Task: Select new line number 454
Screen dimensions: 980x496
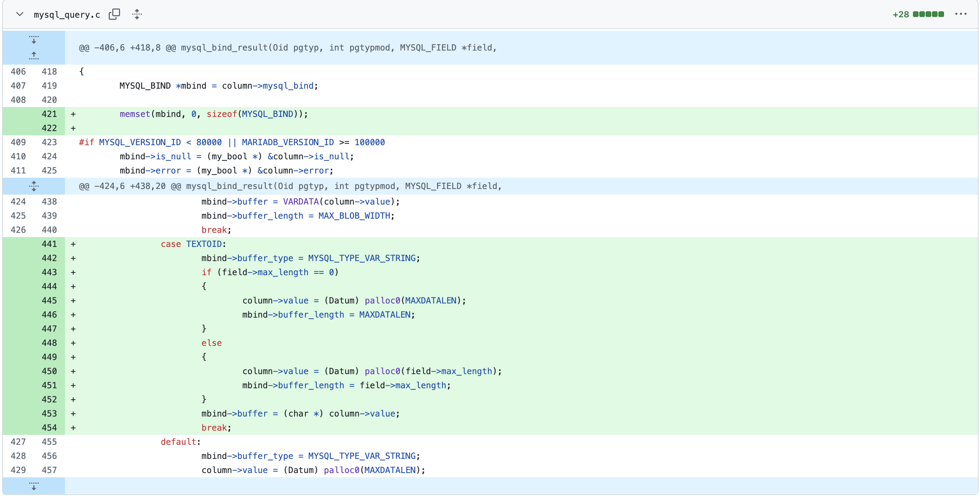Action: click(49, 428)
